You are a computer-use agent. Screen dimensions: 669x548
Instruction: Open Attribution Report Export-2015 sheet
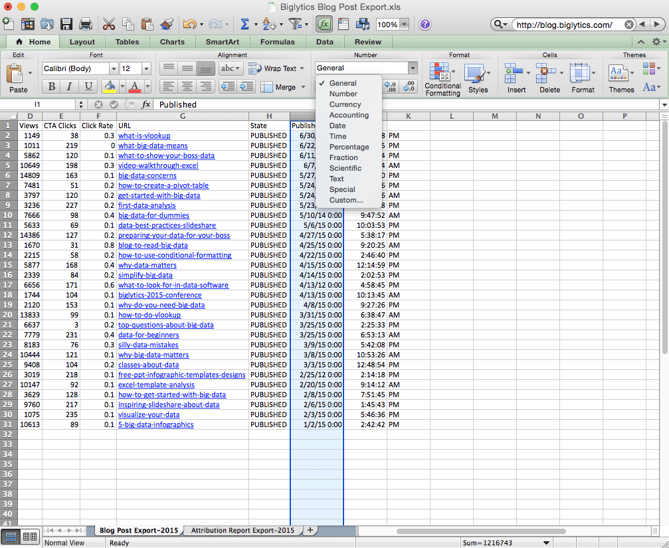pos(243,530)
